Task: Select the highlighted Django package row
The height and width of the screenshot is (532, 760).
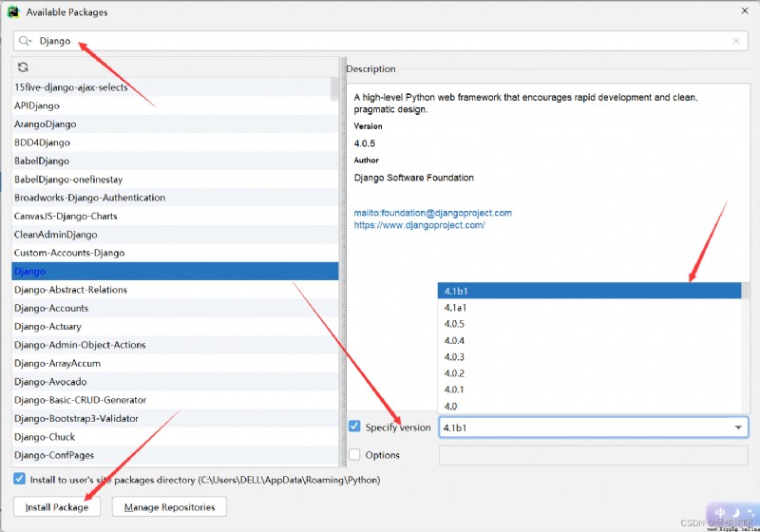Action: 175,272
